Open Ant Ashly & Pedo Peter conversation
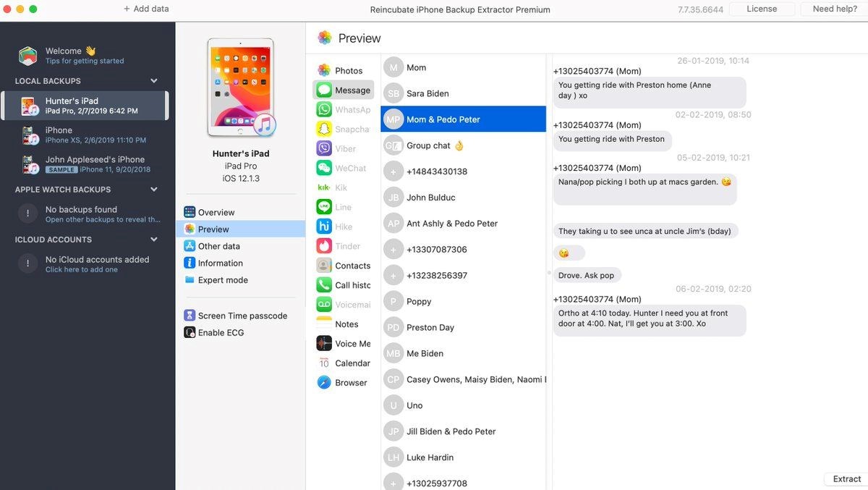Screen dimensions: 868x490 [x=464, y=224]
